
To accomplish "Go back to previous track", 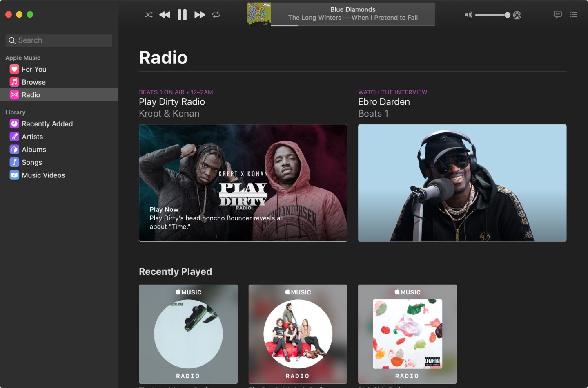I will click(165, 15).
